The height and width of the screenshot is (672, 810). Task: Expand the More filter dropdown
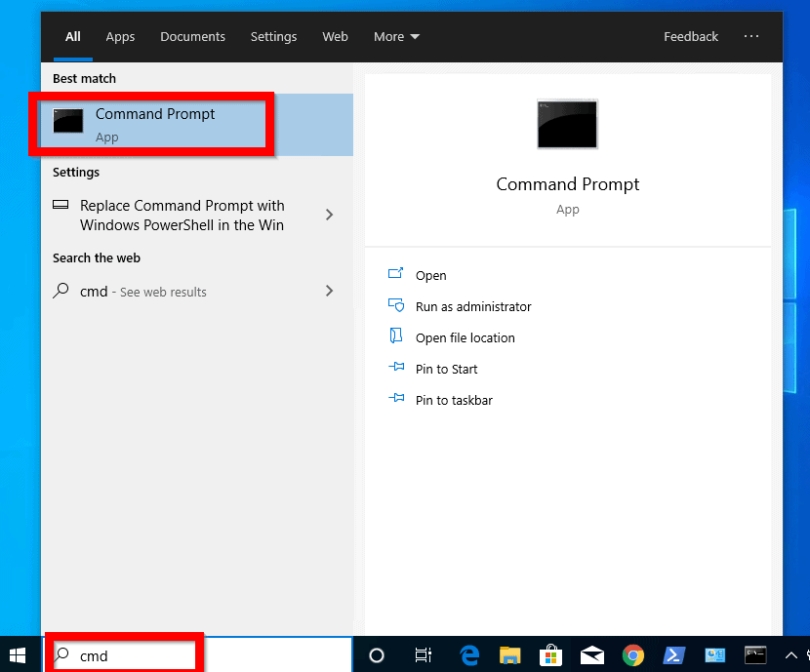tap(396, 37)
